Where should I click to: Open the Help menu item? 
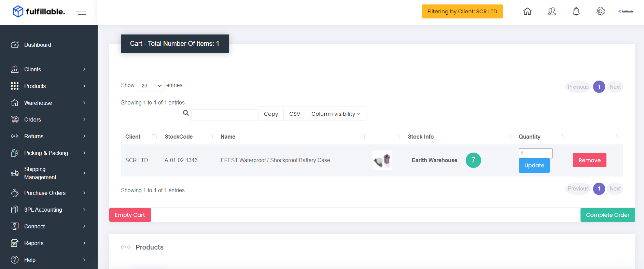(x=30, y=260)
